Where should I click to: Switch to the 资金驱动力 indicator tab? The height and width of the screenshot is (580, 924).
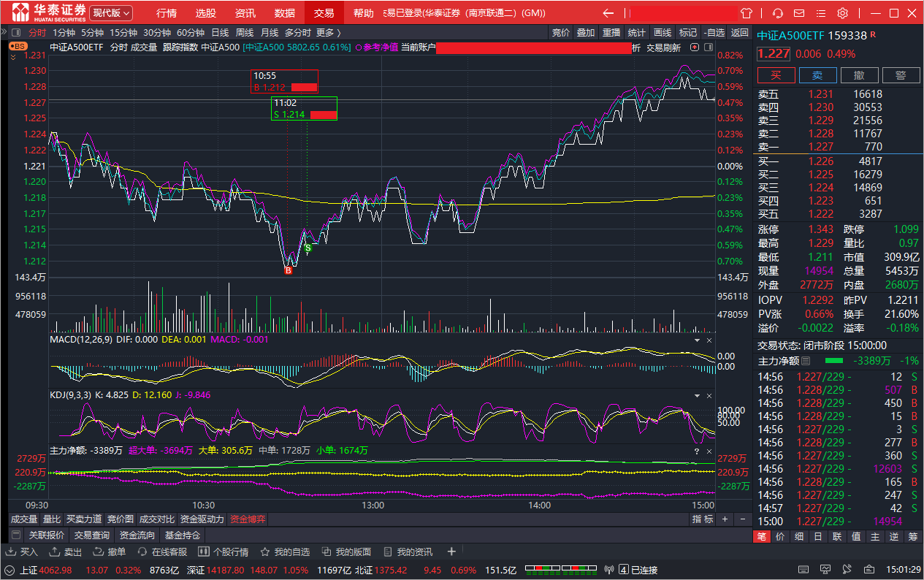point(202,519)
